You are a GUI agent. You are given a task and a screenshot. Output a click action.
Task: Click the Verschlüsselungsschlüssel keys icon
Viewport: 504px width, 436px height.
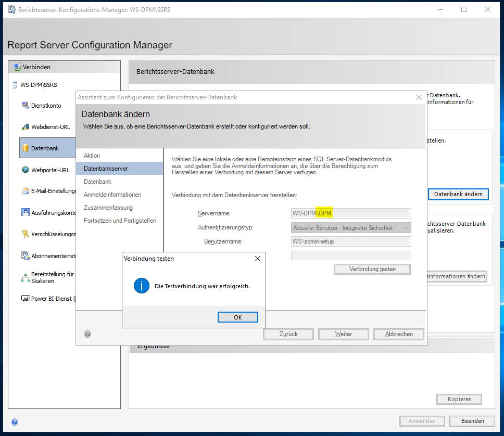click(26, 234)
